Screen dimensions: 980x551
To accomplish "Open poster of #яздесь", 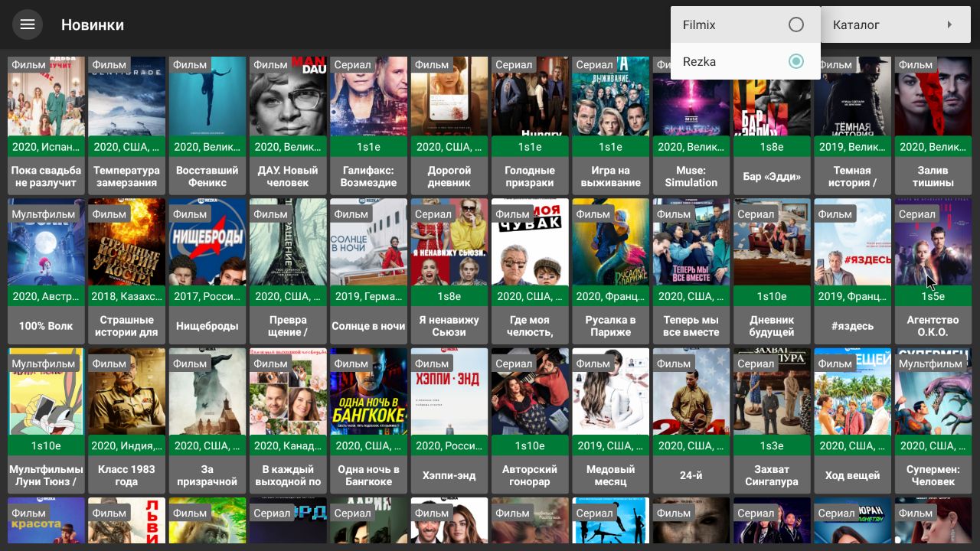I will 852,243.
